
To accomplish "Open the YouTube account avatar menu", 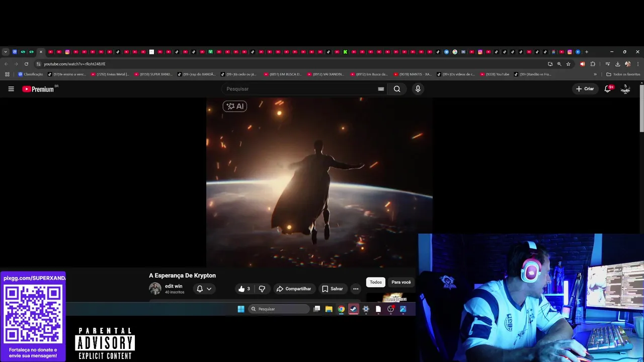I will pos(625,89).
